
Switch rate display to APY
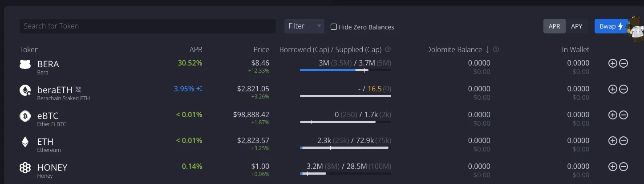577,26
